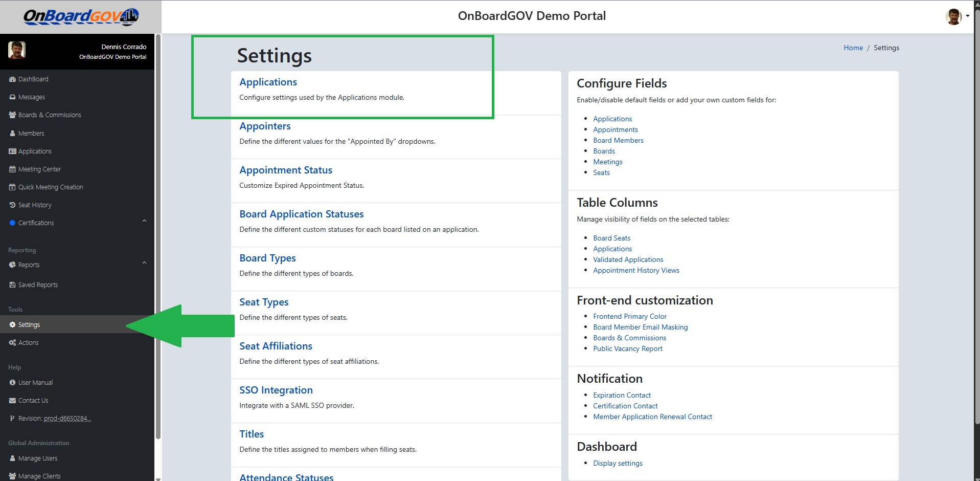980x481 pixels.
Task: Click Dennis Corrado's sidebar profile photo
Action: [17, 50]
